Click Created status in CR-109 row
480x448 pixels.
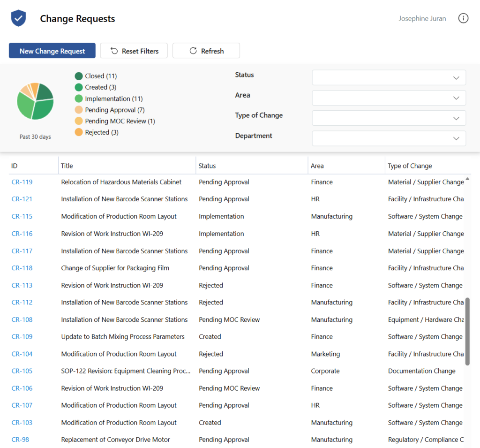(210, 337)
